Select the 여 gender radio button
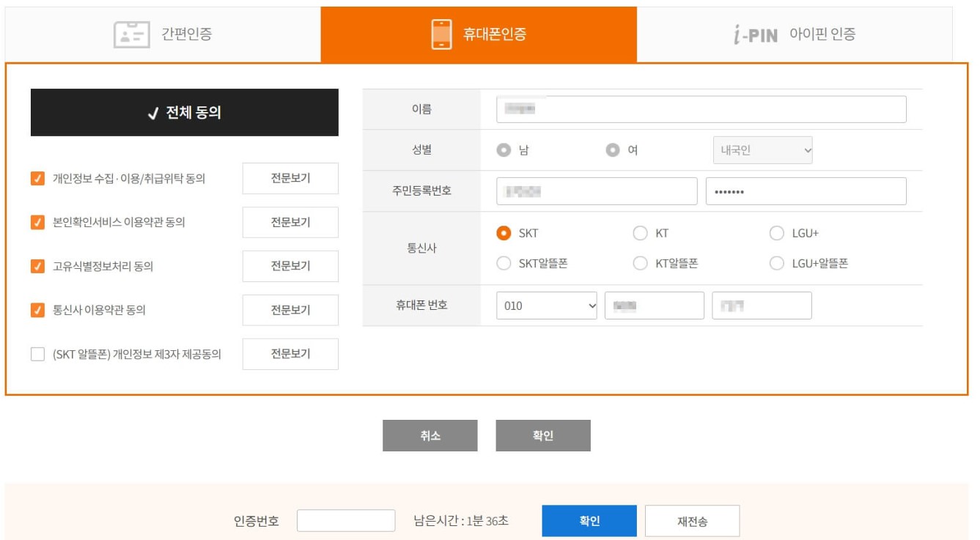980x540 pixels. [x=613, y=150]
